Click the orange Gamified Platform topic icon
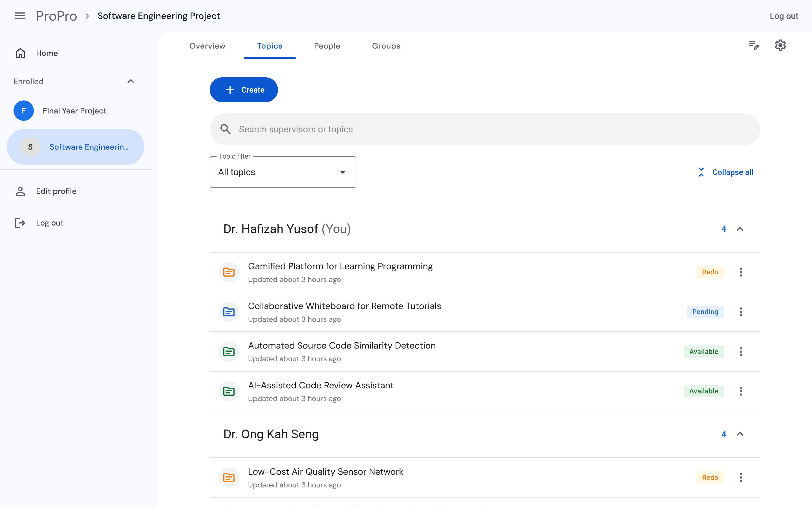 click(x=229, y=272)
